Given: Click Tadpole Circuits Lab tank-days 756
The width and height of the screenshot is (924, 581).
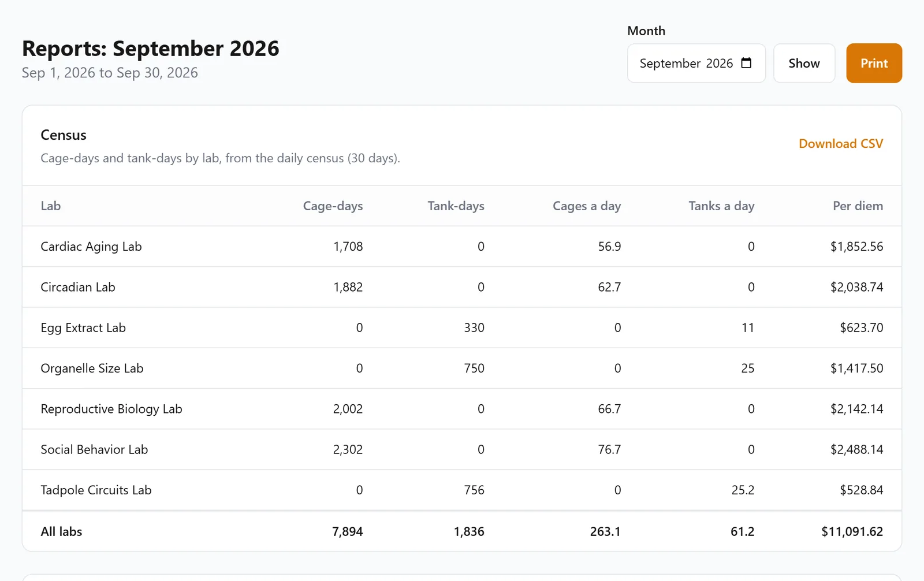Looking at the screenshot, I should click(x=474, y=490).
